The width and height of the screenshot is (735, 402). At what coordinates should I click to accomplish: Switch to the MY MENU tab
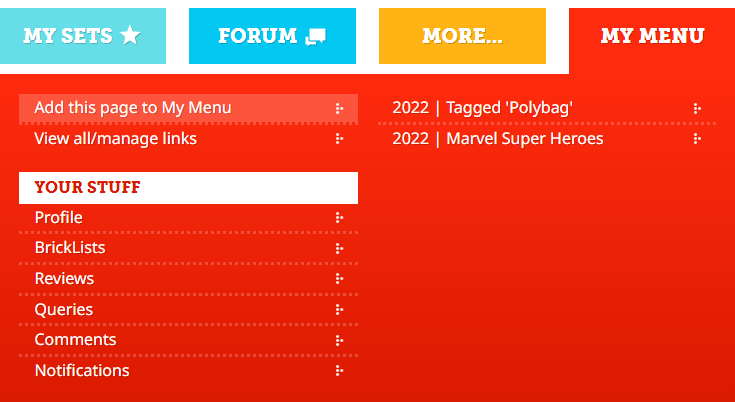point(652,36)
